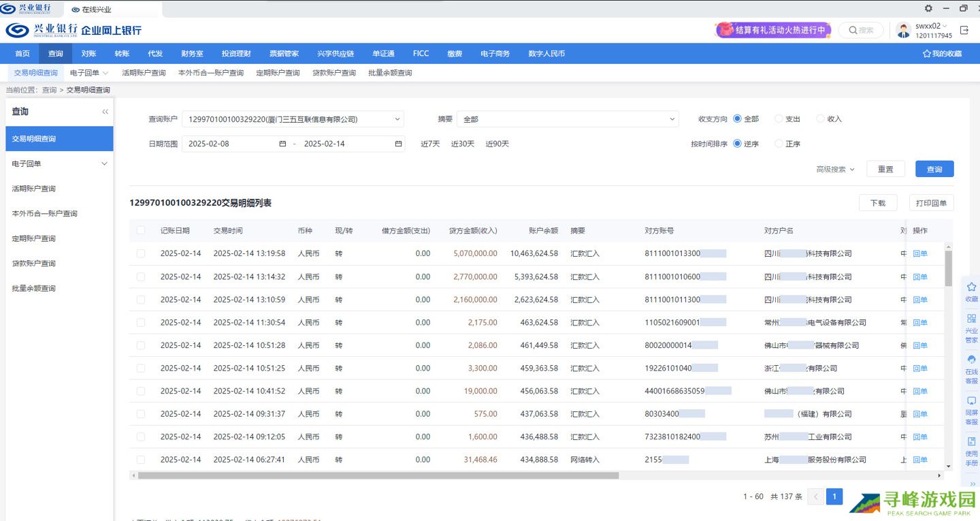Expand 电子回单 in the left sidebar
This screenshot has width=980, height=521.
(59, 163)
